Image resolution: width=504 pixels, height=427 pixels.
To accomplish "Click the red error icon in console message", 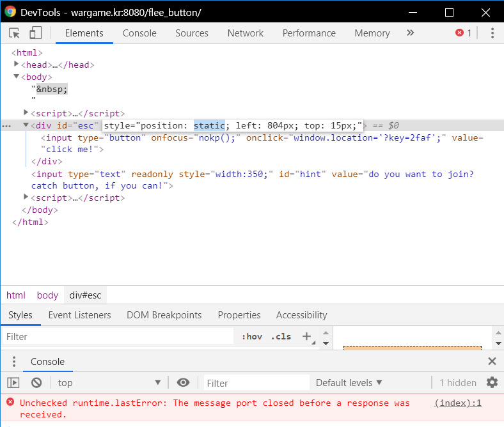I will pos(10,402).
